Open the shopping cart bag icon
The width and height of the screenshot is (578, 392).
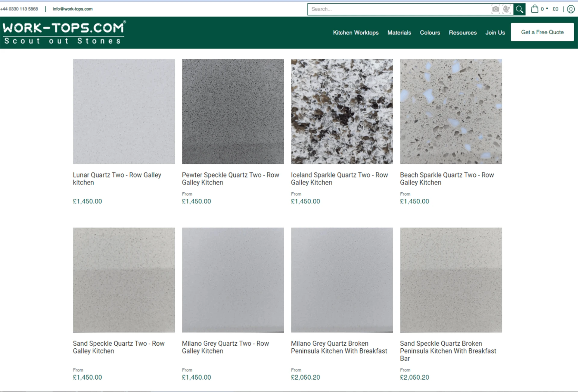[536, 9]
